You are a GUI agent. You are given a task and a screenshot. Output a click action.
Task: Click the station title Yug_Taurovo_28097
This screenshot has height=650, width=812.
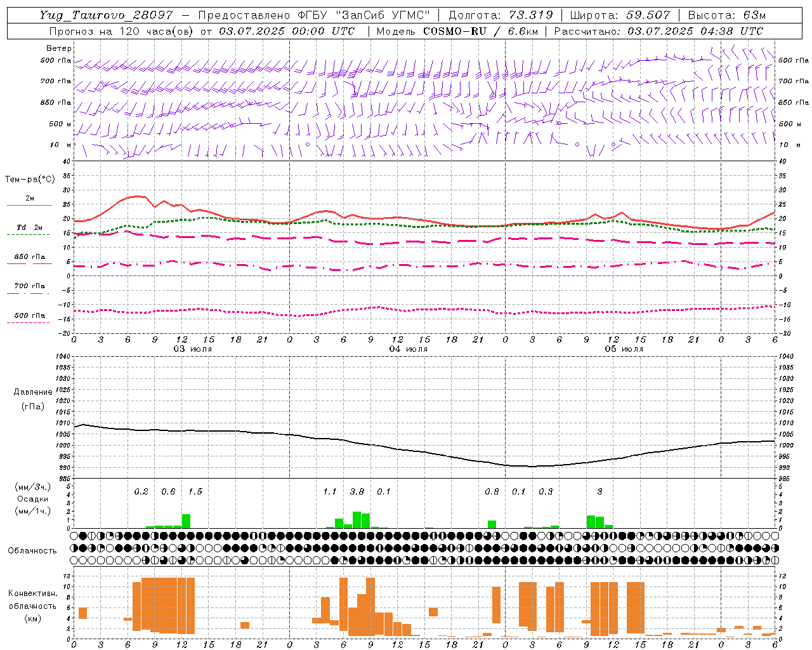coord(106,15)
